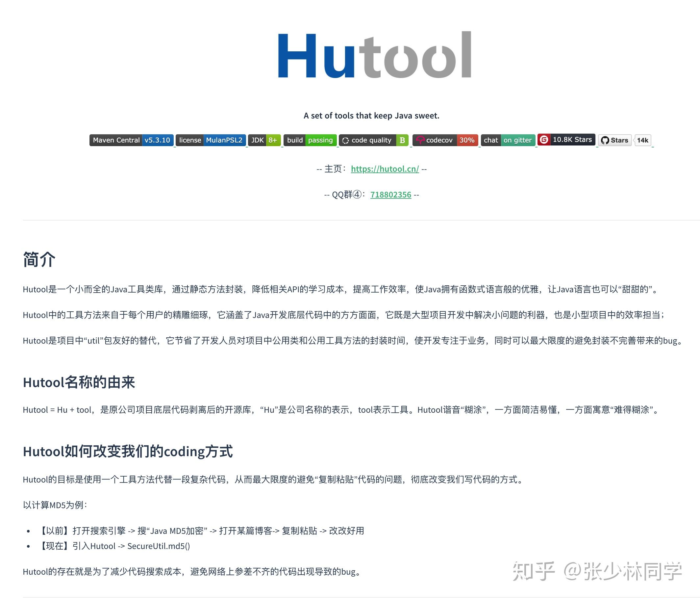Open the license MulanPSL2 badge
Viewport: 700px width, 599px height.
point(211,140)
